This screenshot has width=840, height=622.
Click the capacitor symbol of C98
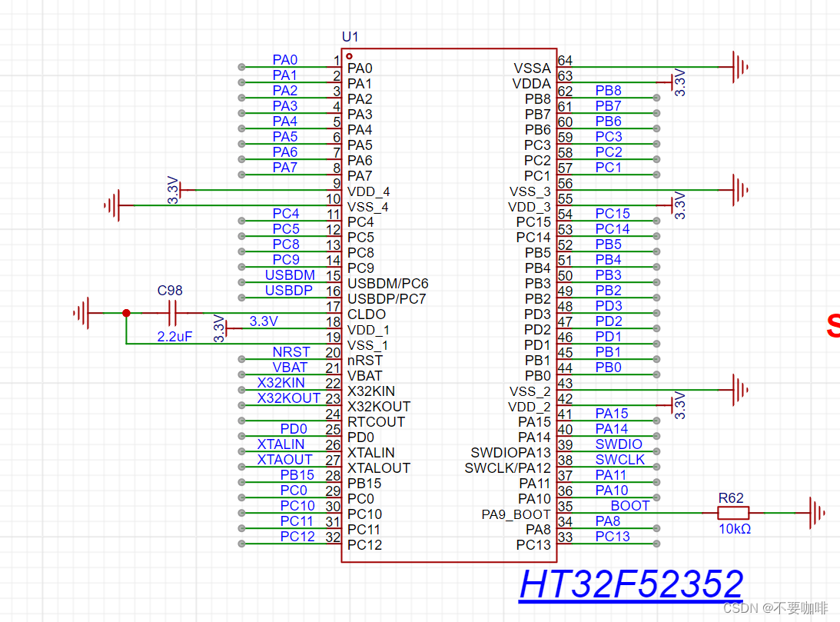pos(171,314)
